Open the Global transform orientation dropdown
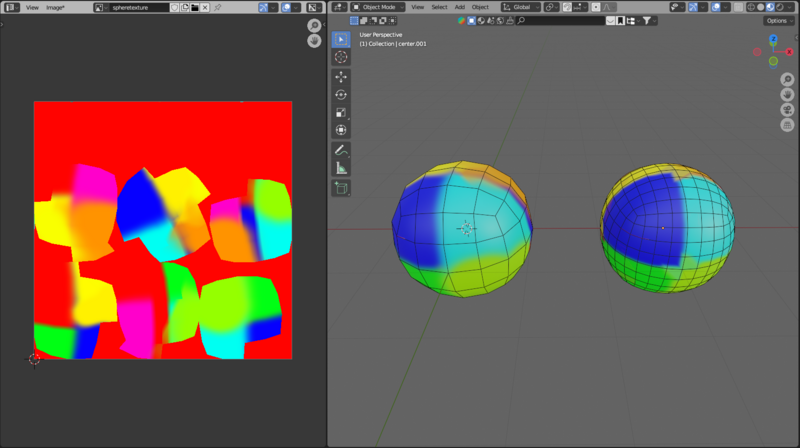800x448 pixels. pos(523,7)
